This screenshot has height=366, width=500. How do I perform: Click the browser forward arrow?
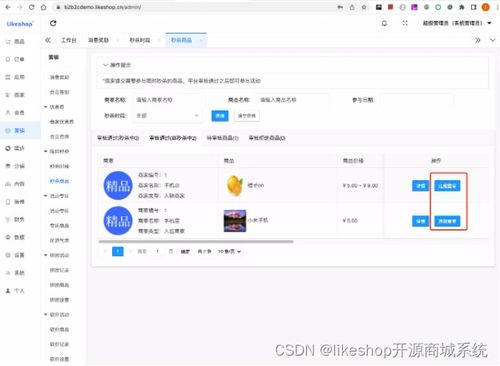[x=20, y=7]
